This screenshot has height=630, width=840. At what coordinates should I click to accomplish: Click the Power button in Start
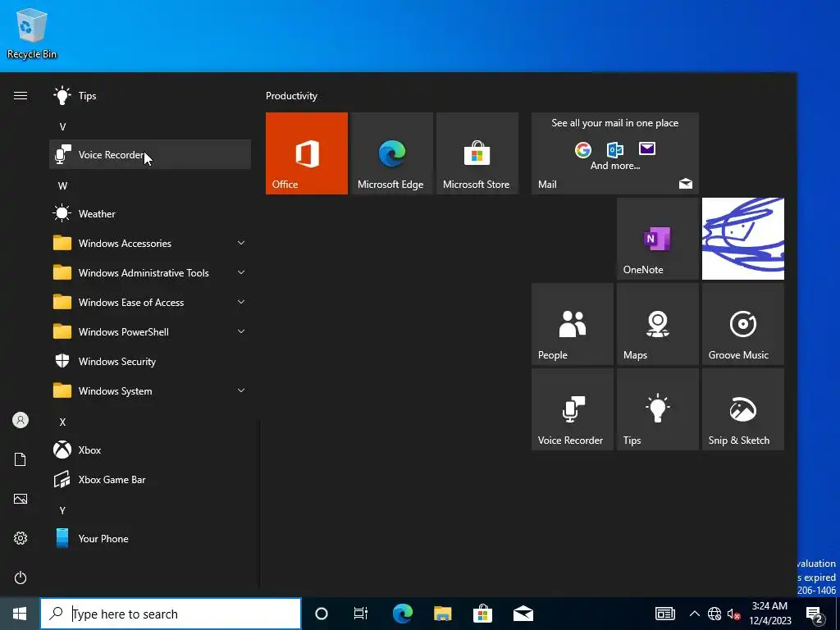[21, 577]
